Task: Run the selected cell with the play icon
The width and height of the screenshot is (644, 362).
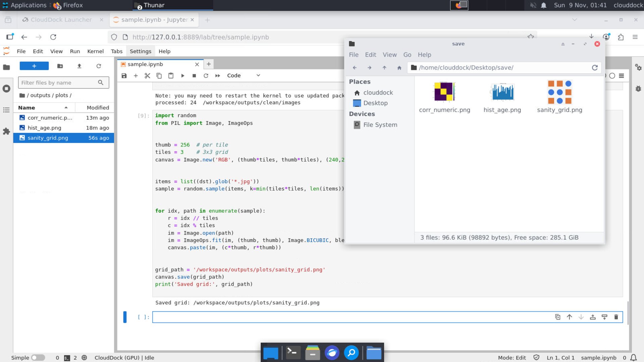Action: [182, 76]
